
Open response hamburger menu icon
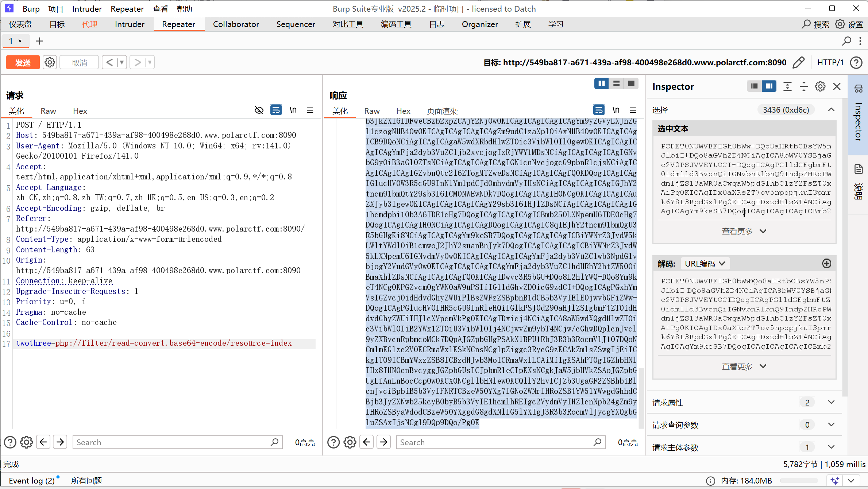633,110
